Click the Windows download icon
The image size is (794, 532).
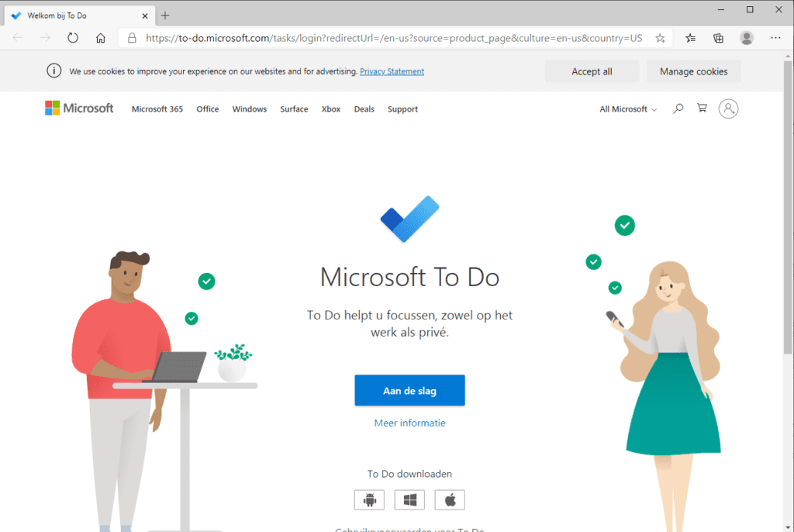[x=409, y=500]
